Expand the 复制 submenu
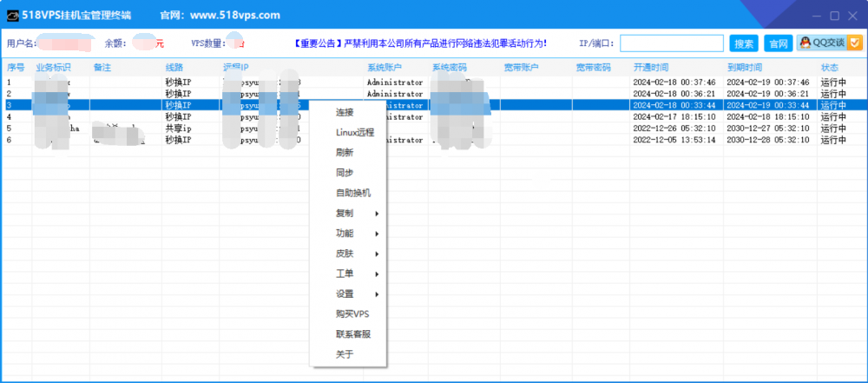The image size is (868, 383). pos(348,214)
